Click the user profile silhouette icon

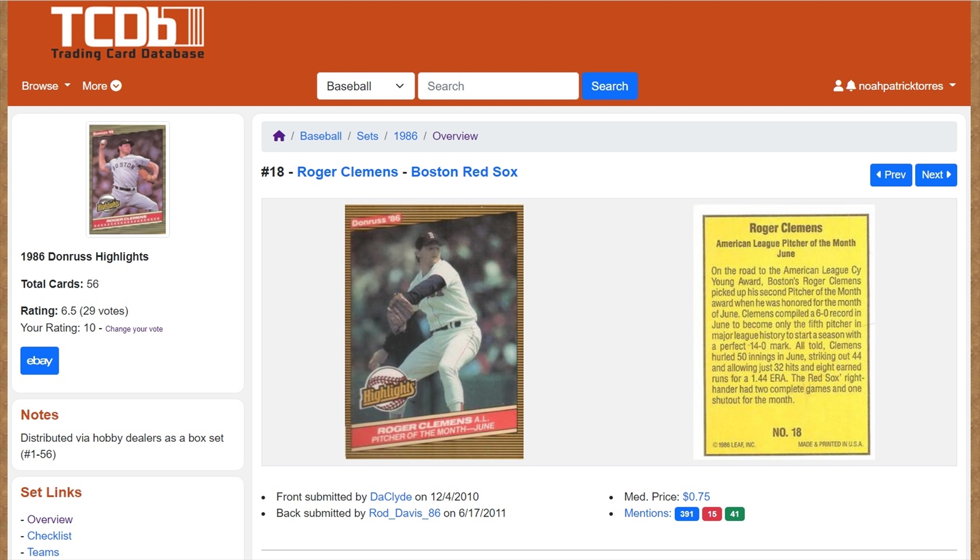point(838,86)
